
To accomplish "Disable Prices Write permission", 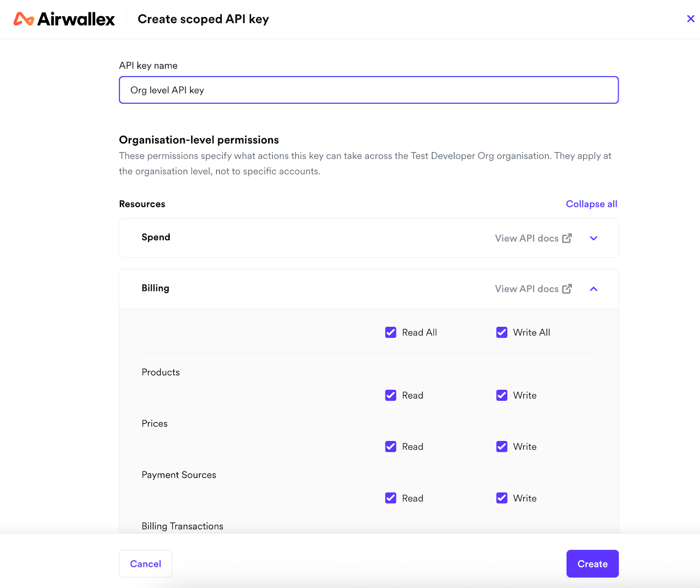I will click(502, 447).
